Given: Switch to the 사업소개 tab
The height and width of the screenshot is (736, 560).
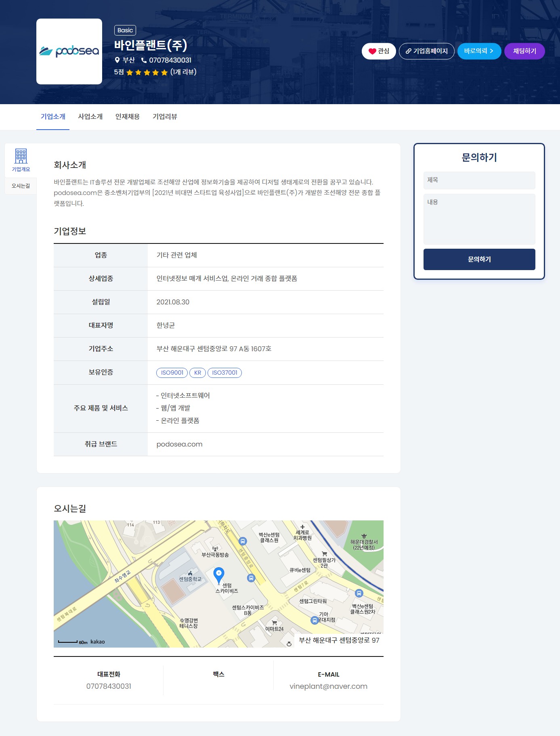Looking at the screenshot, I should point(90,117).
